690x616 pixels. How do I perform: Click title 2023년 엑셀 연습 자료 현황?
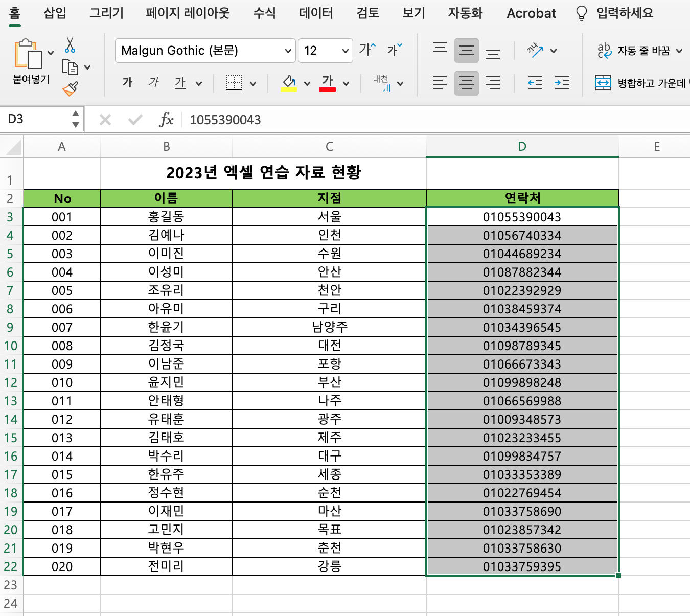pos(264,173)
